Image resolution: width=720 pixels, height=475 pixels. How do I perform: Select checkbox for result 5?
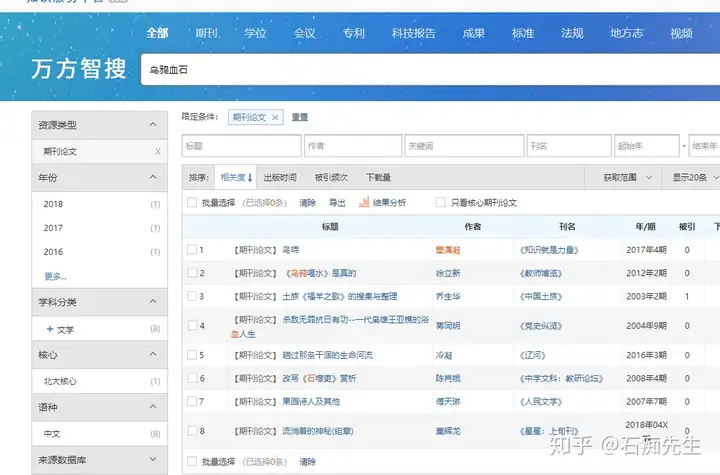coord(192,355)
